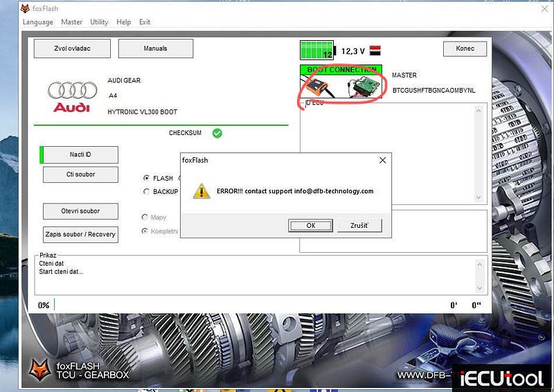The height and width of the screenshot is (392, 554).
Task: Click the 'Start cteni dat...' log line
Action: click(61, 271)
